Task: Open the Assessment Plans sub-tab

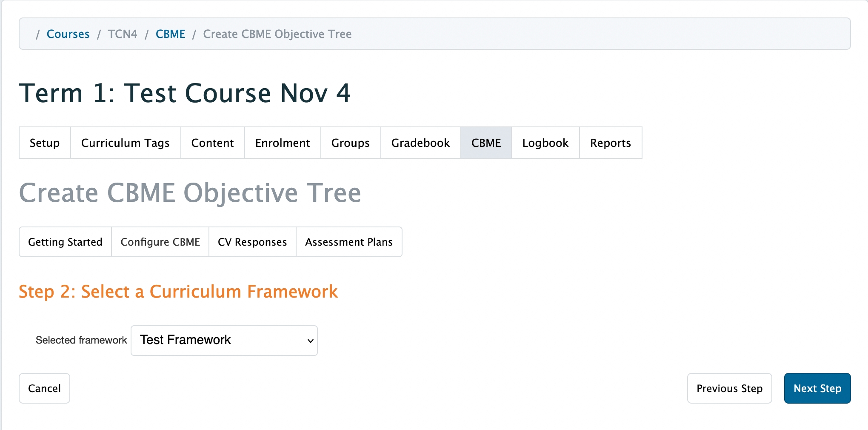Action: click(x=348, y=242)
